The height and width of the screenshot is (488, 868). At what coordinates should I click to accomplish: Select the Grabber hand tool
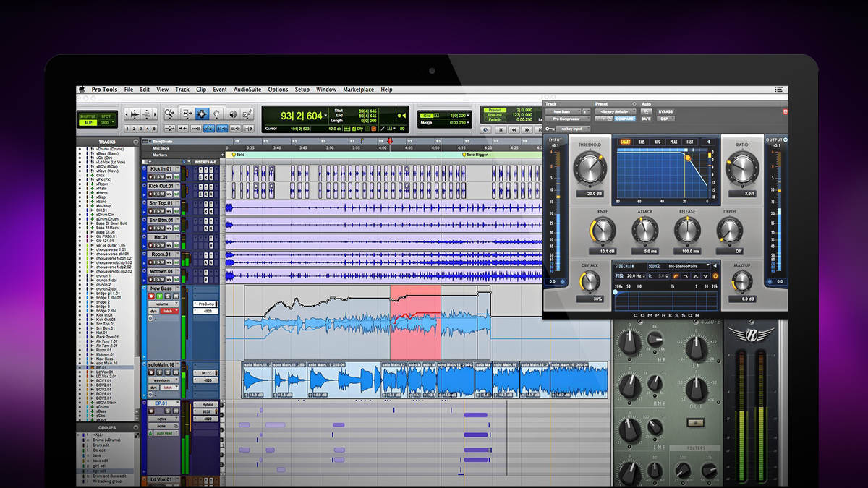tap(216, 114)
